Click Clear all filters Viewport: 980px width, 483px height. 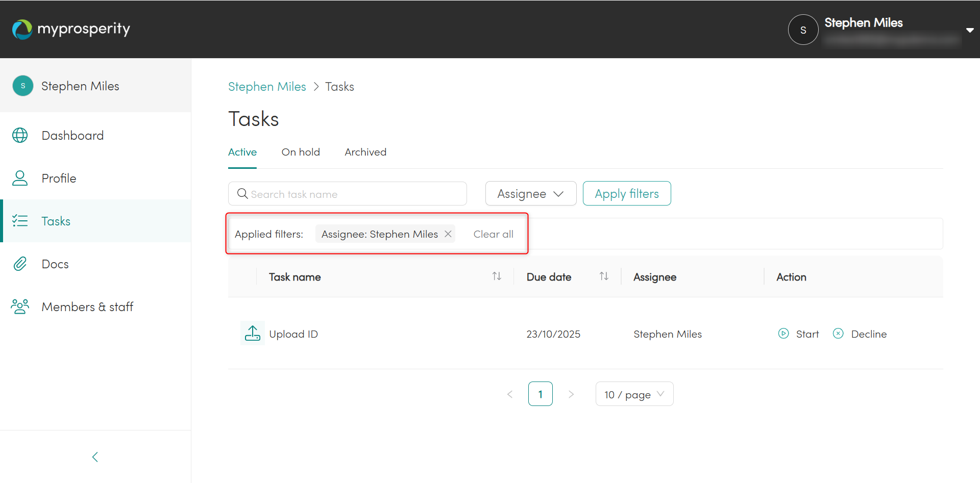point(493,234)
